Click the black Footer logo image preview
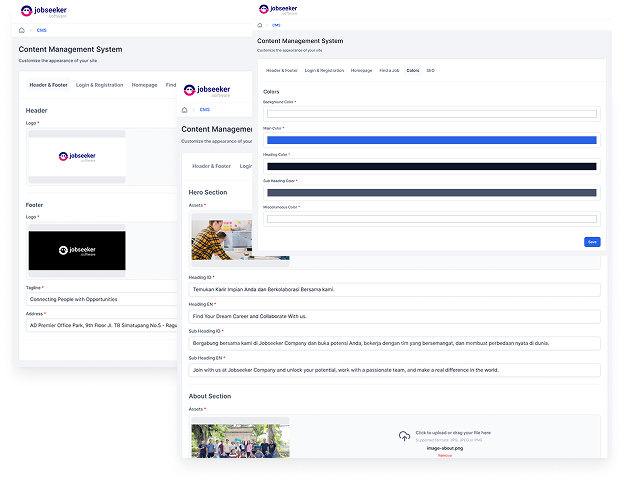 77,250
